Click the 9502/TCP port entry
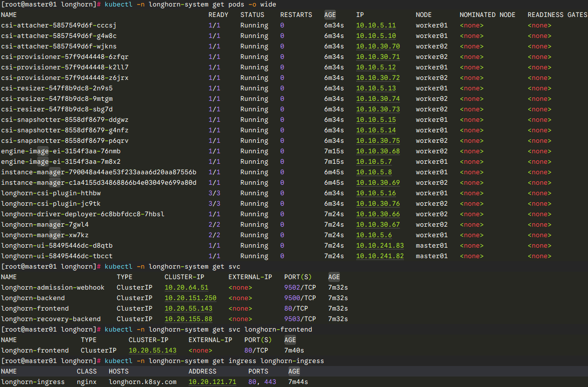 coord(300,288)
